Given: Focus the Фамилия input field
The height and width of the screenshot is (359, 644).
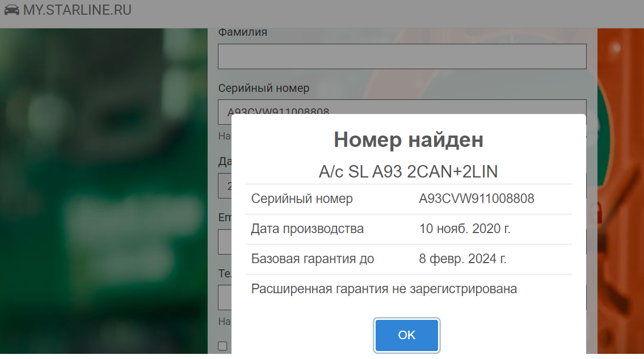Looking at the screenshot, I should pyautogui.click(x=402, y=57).
